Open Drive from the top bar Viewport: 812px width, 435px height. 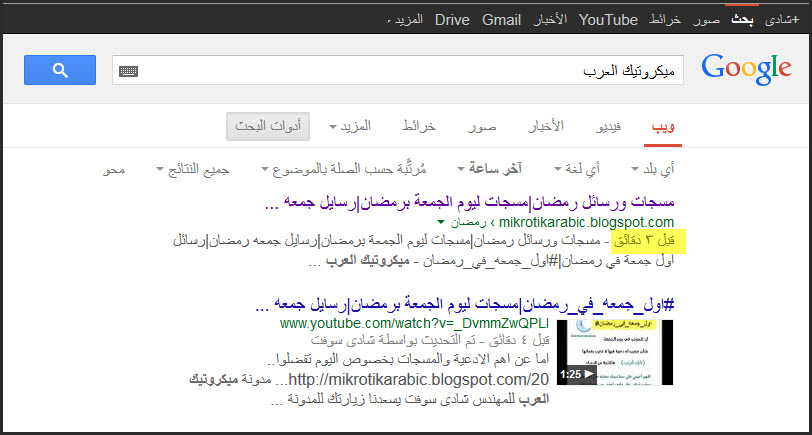click(452, 20)
